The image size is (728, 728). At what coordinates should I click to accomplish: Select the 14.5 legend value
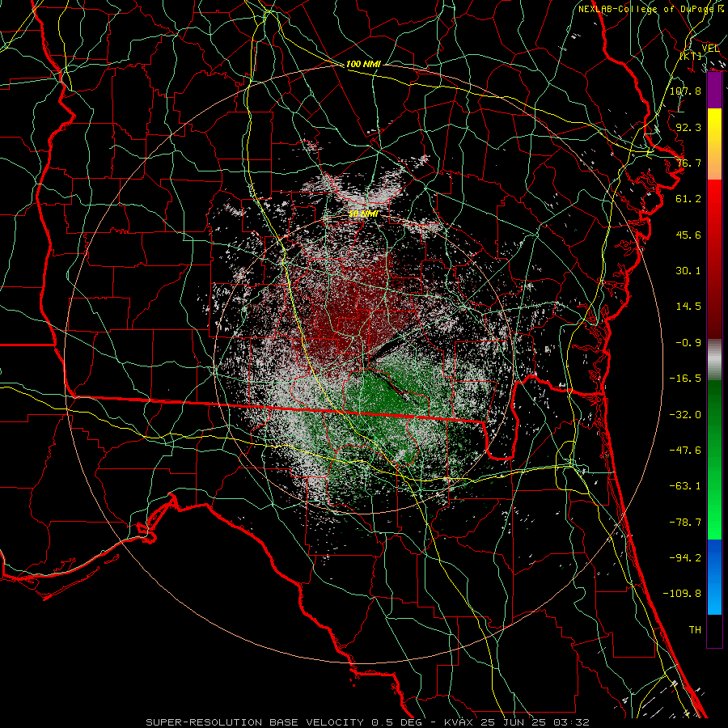pos(688,307)
